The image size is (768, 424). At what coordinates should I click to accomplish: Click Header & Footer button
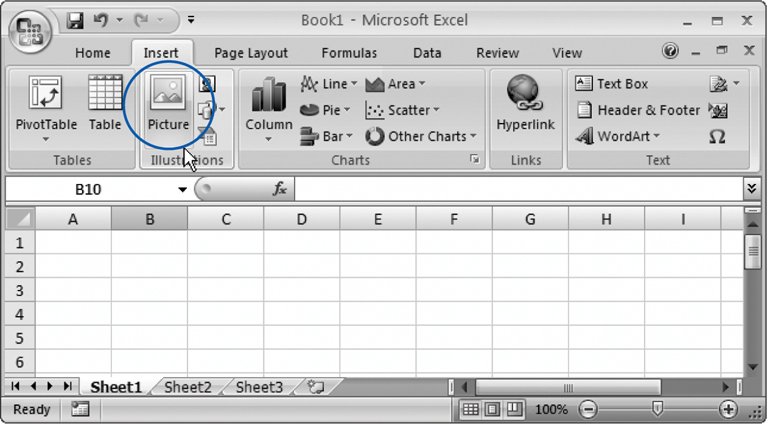(x=638, y=110)
